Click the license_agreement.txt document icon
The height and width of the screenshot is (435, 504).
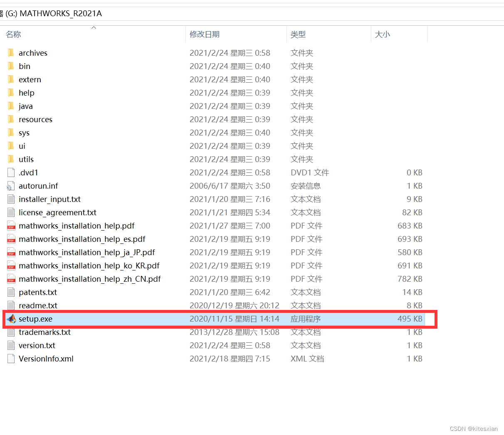pyautogui.click(x=11, y=212)
